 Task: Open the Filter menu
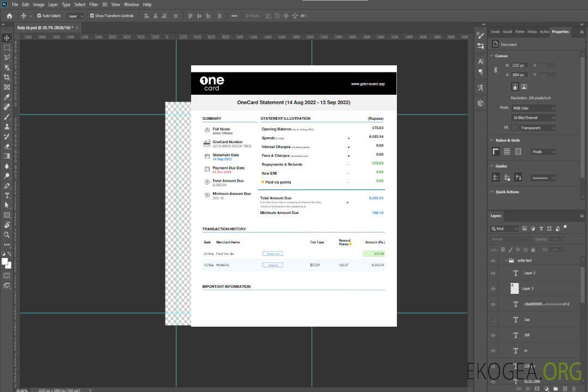pyautogui.click(x=94, y=4)
